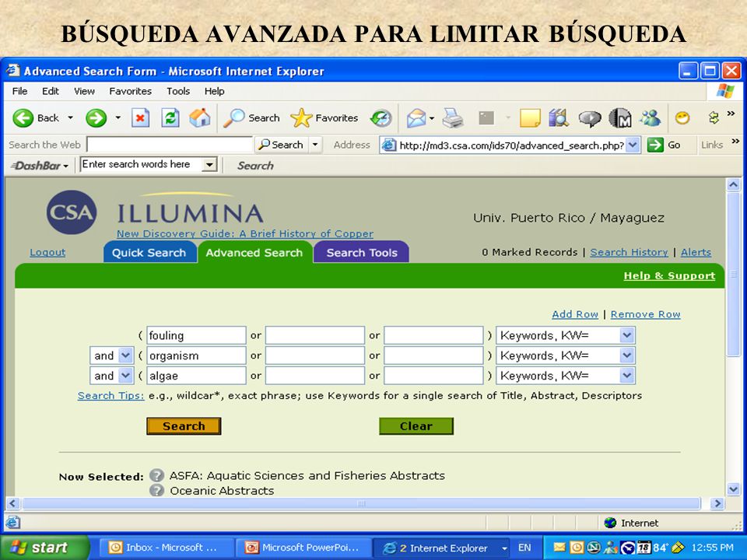
Task: Click the CSA logo circle
Action: [72, 212]
